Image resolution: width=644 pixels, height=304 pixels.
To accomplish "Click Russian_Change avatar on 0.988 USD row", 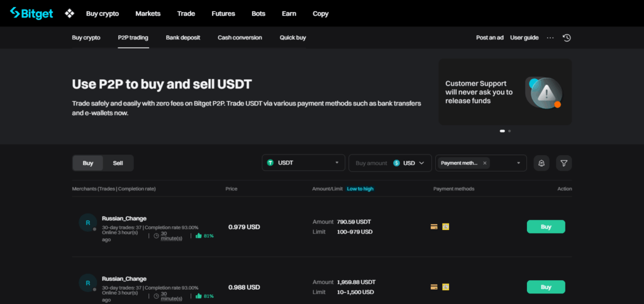I will coord(88,283).
